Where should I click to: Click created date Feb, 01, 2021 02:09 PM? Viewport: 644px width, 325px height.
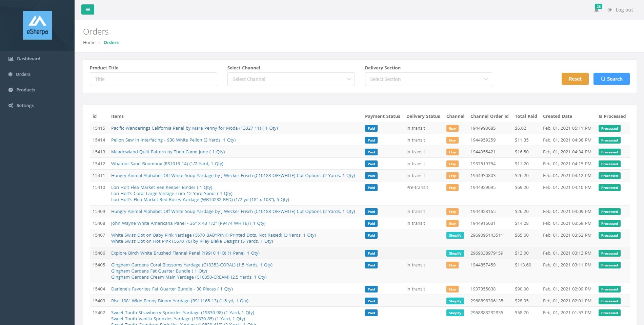coord(567,289)
